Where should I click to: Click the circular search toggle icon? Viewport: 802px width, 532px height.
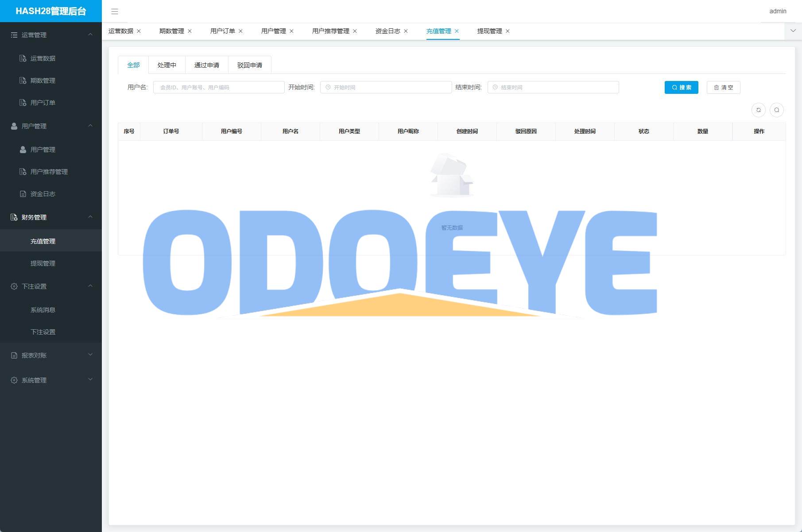[776, 110]
